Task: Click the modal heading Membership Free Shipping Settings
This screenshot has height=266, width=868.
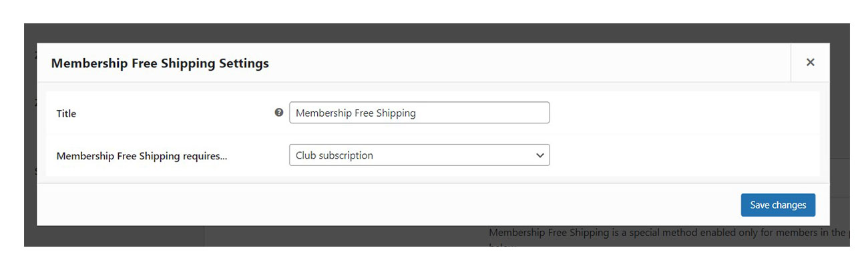Action: point(160,63)
